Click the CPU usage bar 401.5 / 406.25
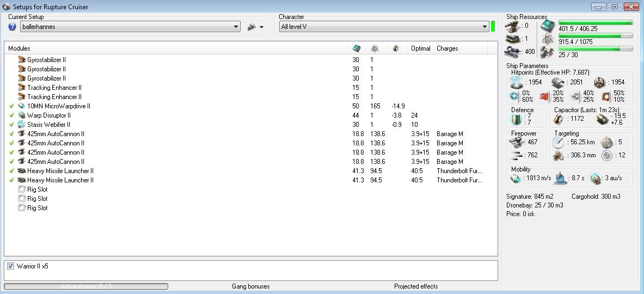Image resolution: width=644 pixels, height=294 pixels. point(596,23)
